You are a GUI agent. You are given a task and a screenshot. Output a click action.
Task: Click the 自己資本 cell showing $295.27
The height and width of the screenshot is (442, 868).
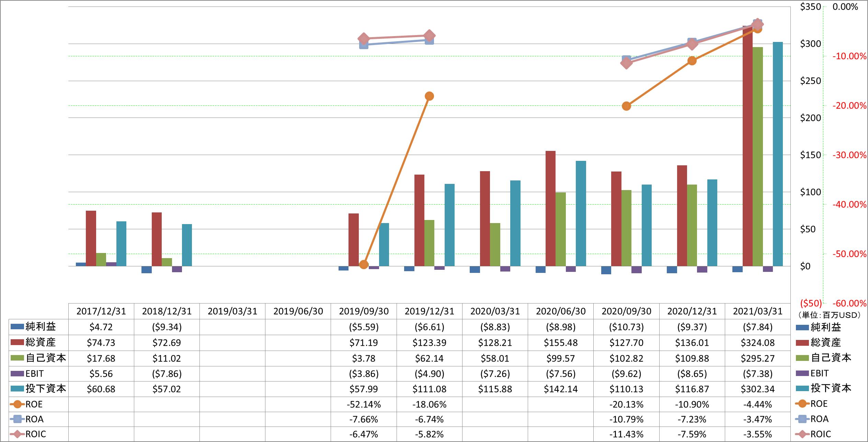click(758, 358)
